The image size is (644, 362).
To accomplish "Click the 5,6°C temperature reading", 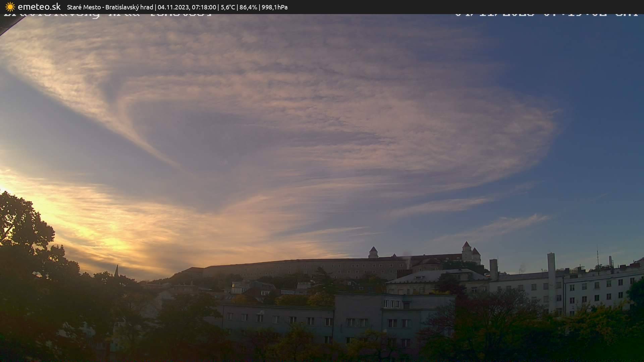I will tap(228, 7).
